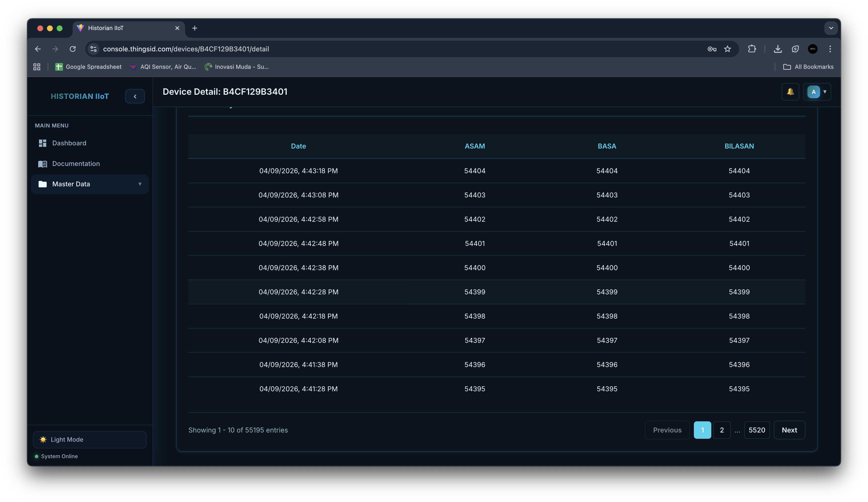
Task: Open the Google Spreadsheet bookmark
Action: click(x=88, y=66)
